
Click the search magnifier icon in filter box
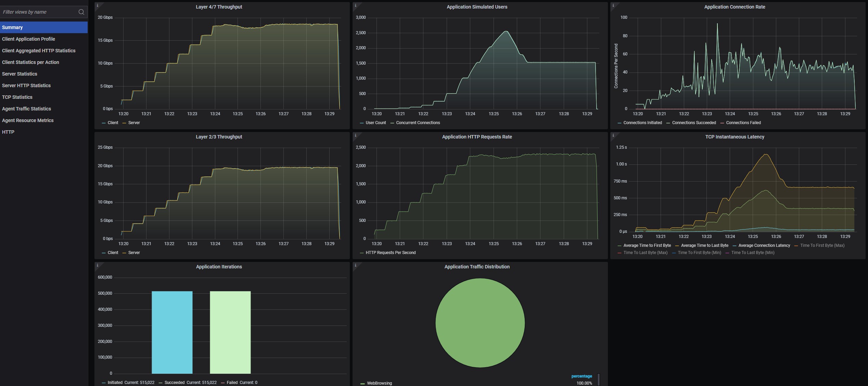81,12
